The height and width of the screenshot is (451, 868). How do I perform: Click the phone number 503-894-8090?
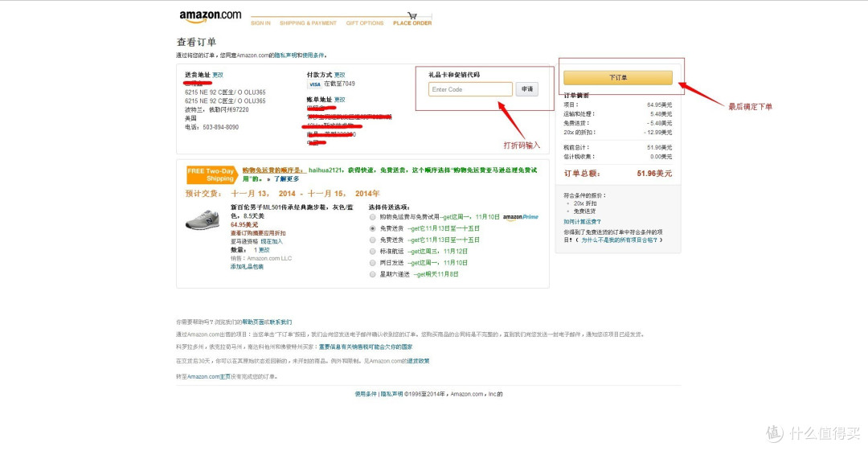click(220, 127)
